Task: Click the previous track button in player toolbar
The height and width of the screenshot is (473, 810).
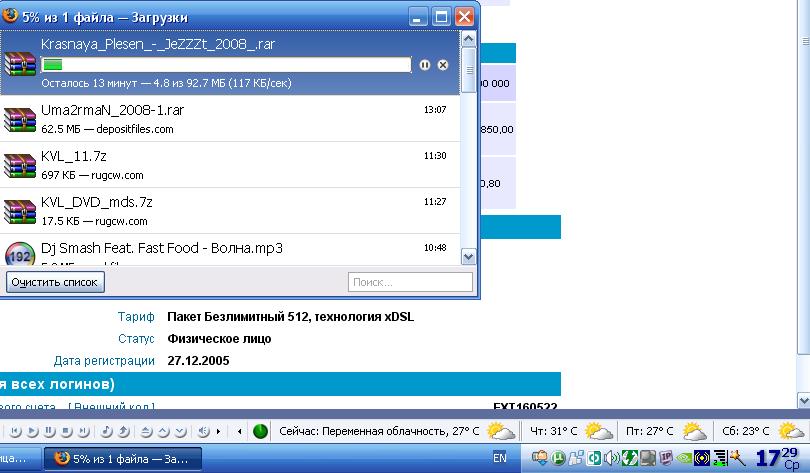Action: (15, 431)
